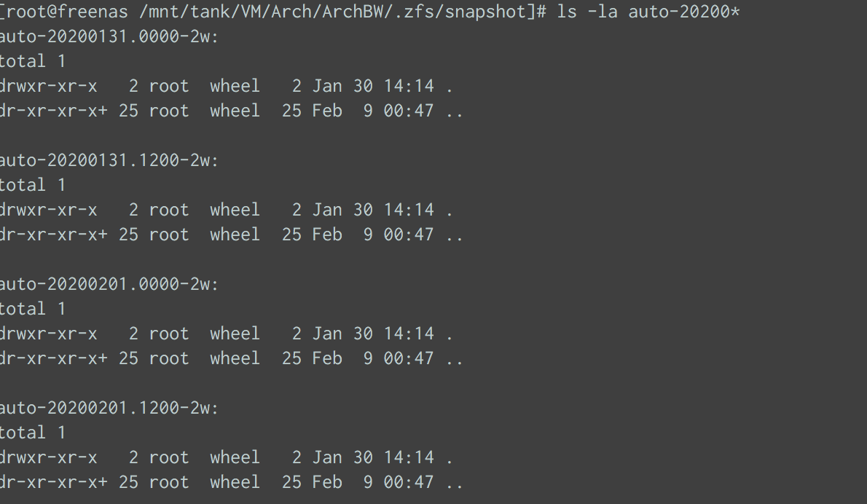Click the '..' entry under auto-20200201.0000-2w

tap(455, 358)
